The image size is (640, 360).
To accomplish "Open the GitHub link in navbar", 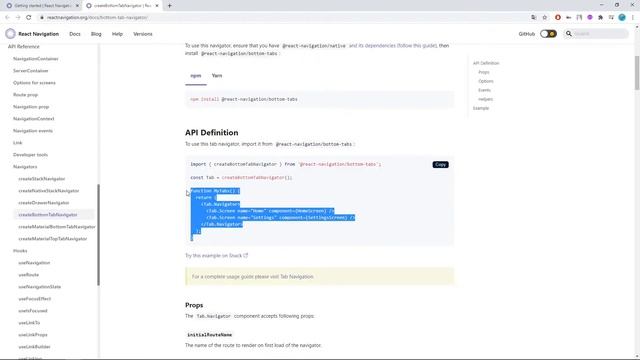I will tap(527, 34).
